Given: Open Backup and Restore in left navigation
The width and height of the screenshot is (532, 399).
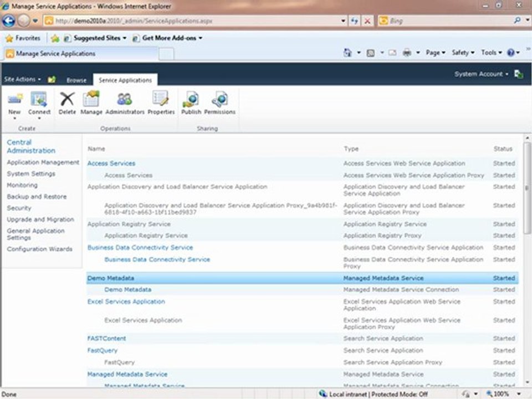Looking at the screenshot, I should point(37,197).
